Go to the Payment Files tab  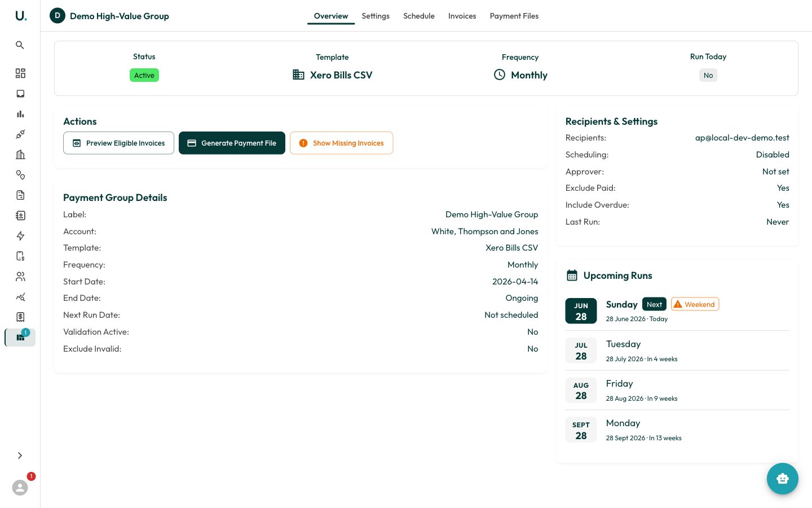tap(514, 16)
